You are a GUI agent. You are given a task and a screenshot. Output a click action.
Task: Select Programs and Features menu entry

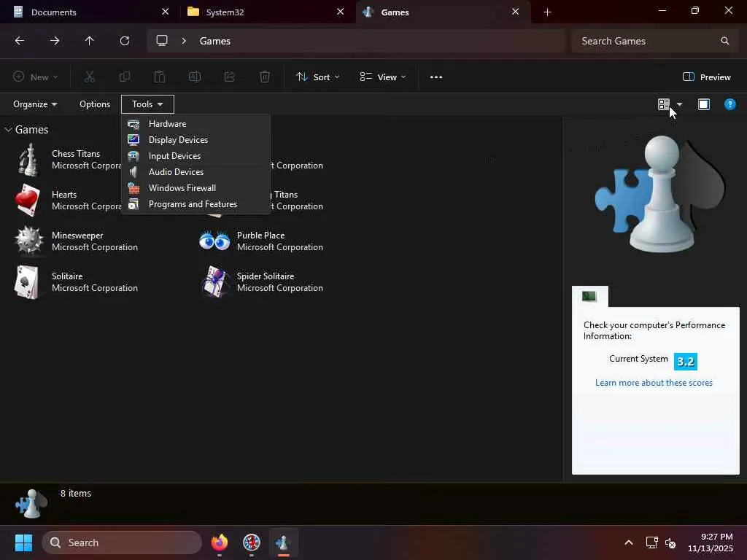pyautogui.click(x=196, y=204)
